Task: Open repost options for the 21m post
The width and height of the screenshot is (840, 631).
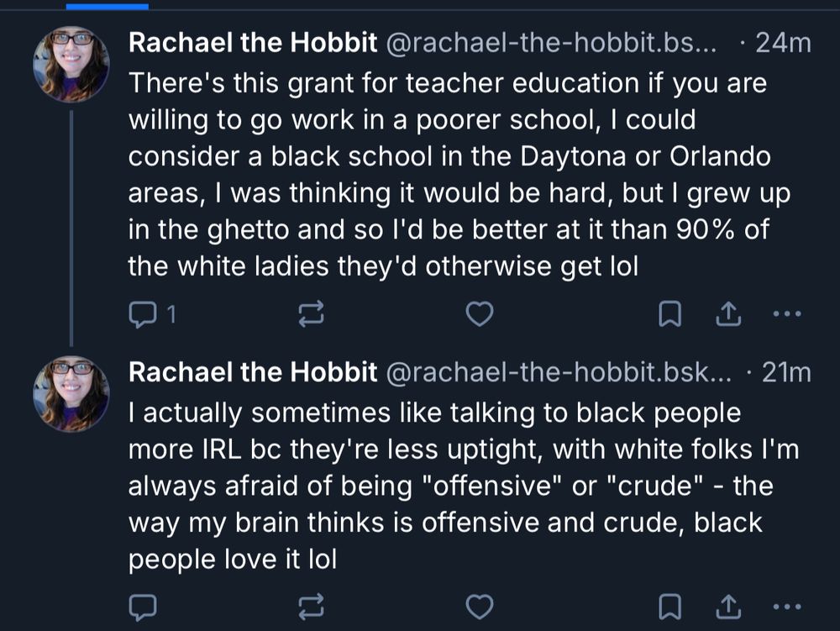Action: (310, 606)
